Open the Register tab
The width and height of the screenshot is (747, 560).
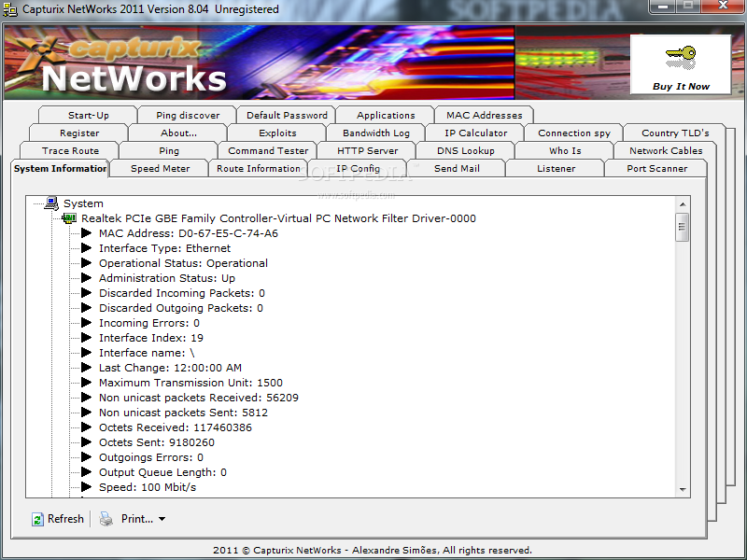coord(79,133)
